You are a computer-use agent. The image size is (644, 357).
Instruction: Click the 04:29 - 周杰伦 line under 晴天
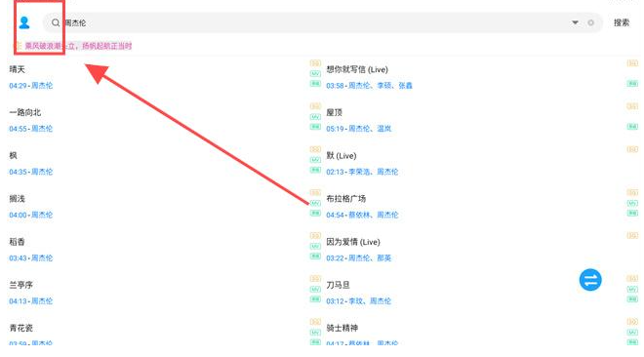pos(31,86)
